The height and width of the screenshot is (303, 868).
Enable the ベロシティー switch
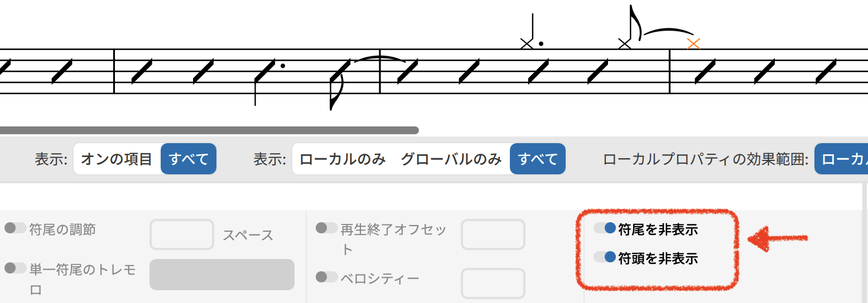tap(327, 277)
